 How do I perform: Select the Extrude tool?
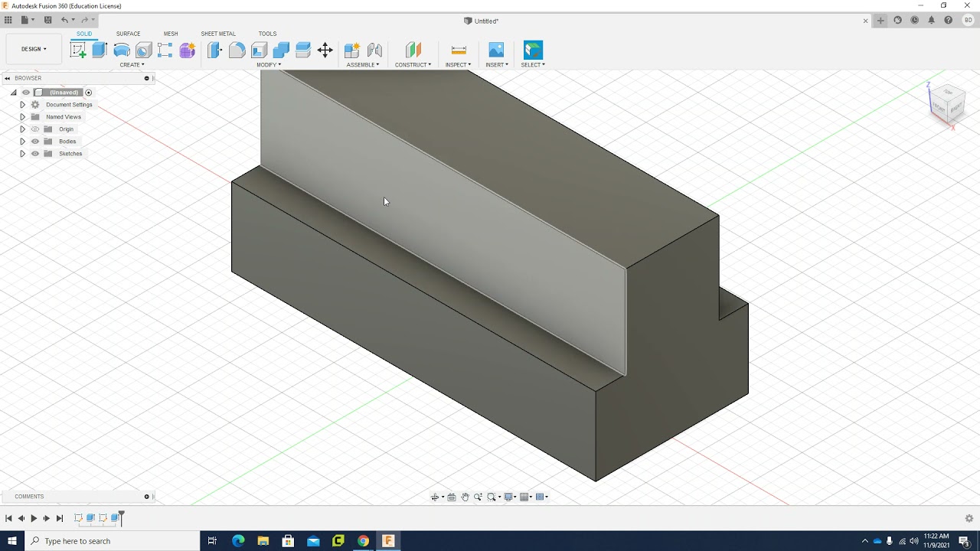(100, 51)
